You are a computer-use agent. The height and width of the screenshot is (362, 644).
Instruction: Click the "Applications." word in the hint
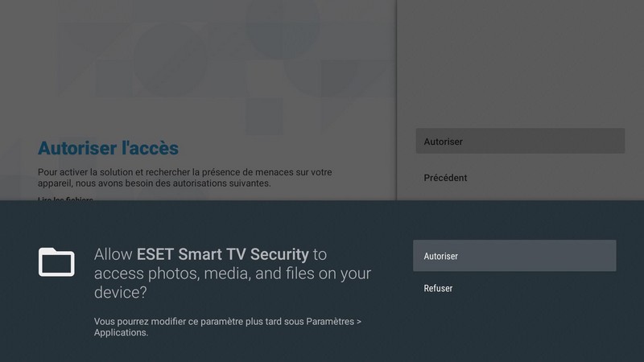(121, 332)
